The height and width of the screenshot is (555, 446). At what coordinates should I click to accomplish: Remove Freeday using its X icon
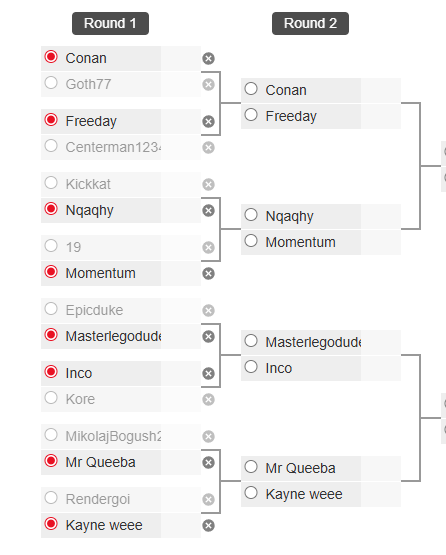[x=208, y=121]
